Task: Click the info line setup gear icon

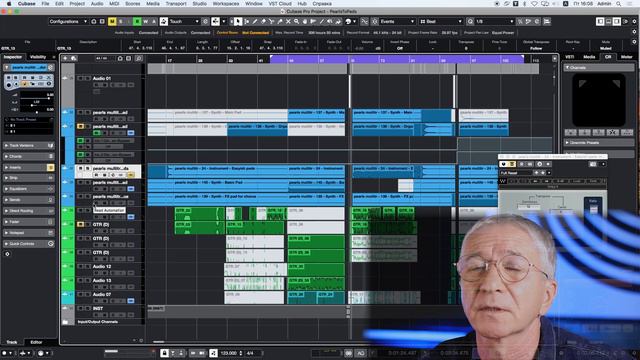Action: click(634, 42)
